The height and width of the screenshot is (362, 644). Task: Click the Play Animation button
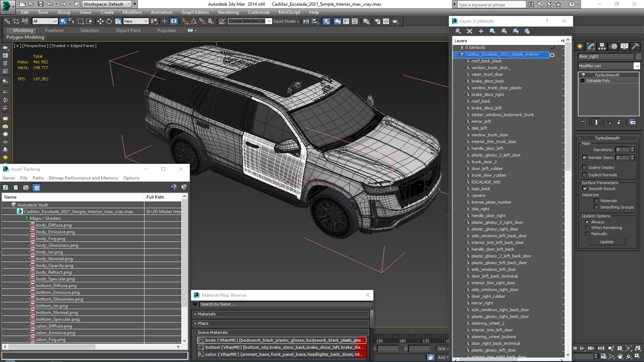click(x=582, y=349)
